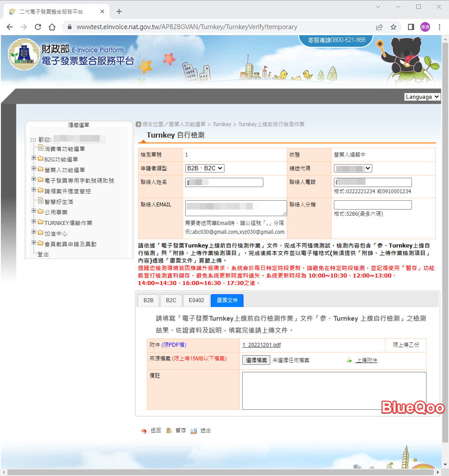Click the 送出 submit disk icon

194,431
